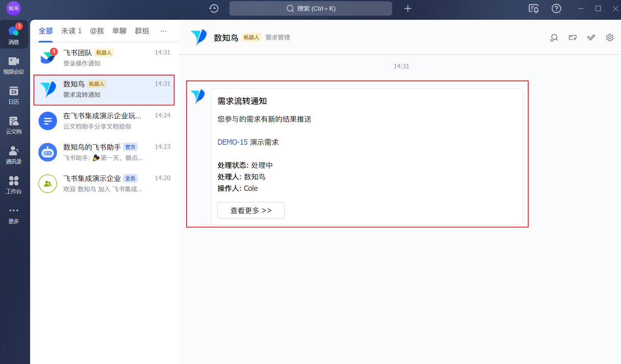
Task: Select the @我 tab
Action: click(x=97, y=31)
